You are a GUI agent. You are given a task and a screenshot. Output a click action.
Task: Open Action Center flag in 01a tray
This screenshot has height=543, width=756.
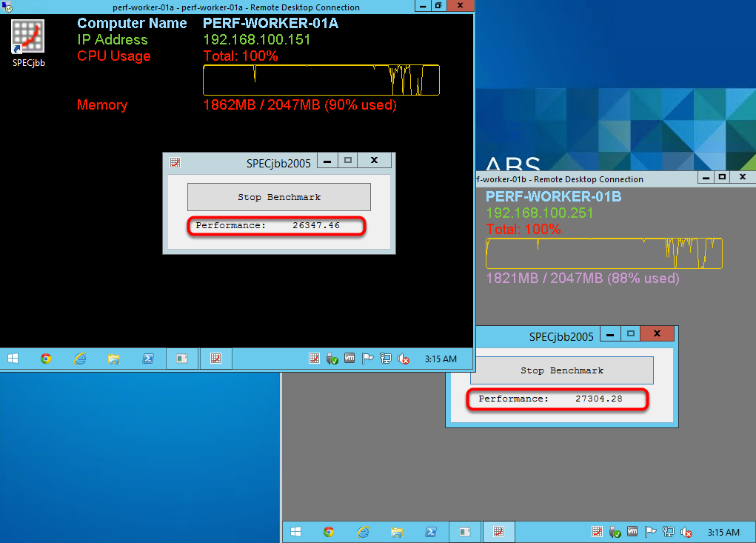click(x=367, y=359)
